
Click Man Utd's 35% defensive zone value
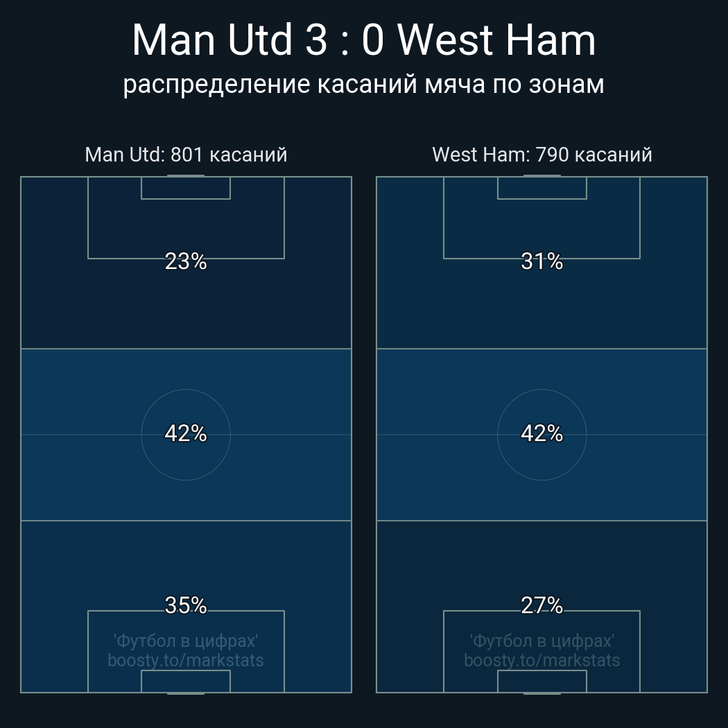[x=186, y=605]
